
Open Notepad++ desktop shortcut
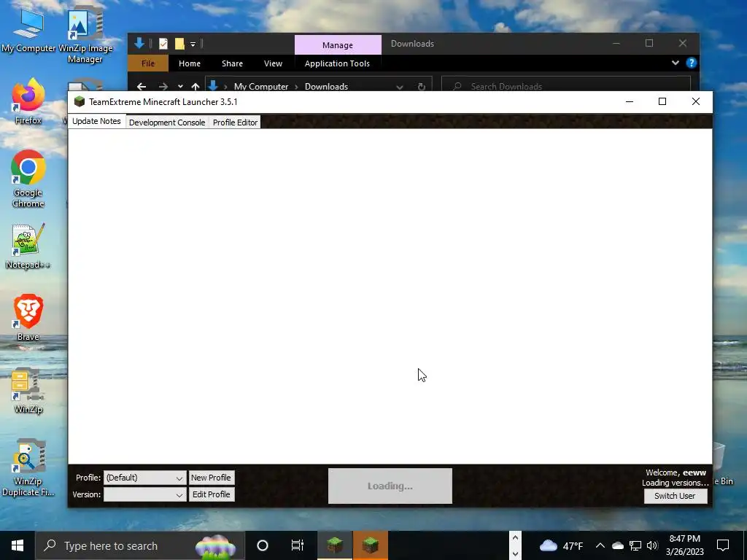[28, 246]
